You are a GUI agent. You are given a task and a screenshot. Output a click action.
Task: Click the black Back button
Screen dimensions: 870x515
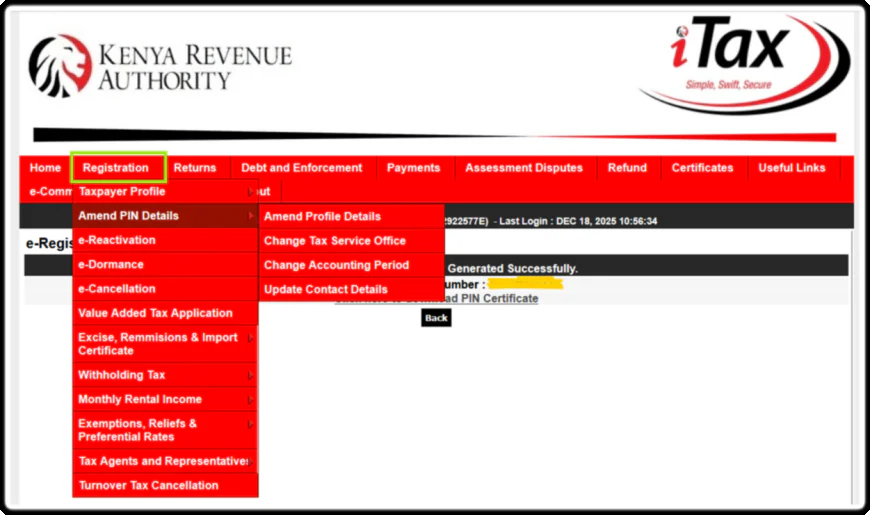[436, 318]
